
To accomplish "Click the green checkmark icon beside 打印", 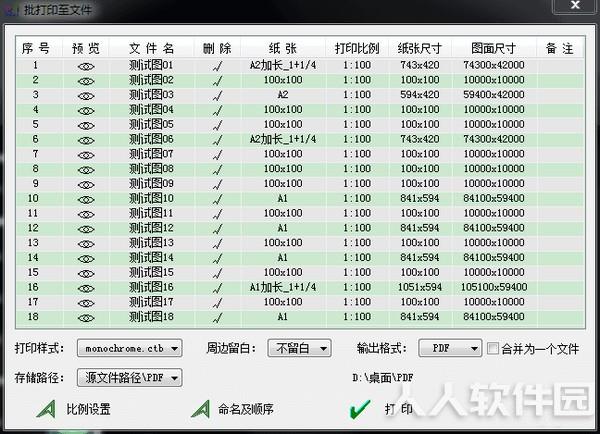I will coord(360,409).
